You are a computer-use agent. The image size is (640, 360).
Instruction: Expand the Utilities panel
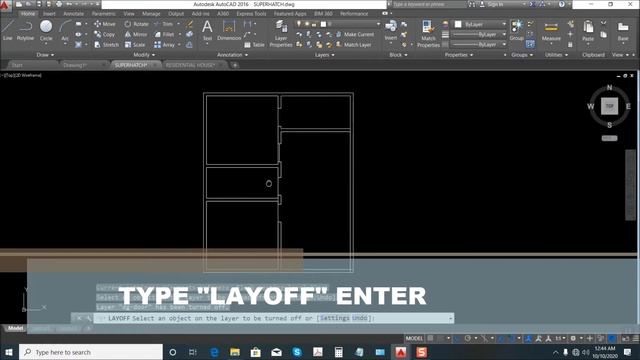(x=556, y=55)
